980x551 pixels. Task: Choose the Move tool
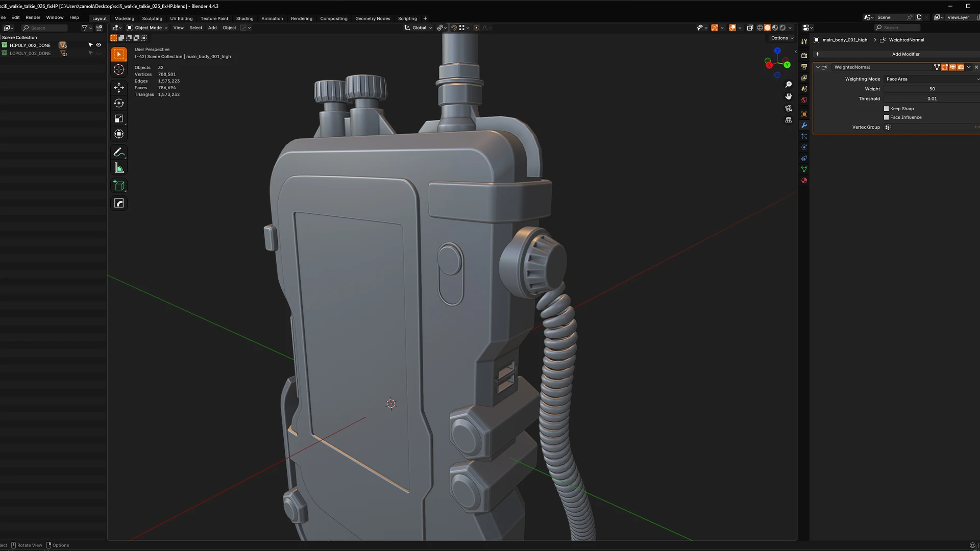pyautogui.click(x=119, y=87)
